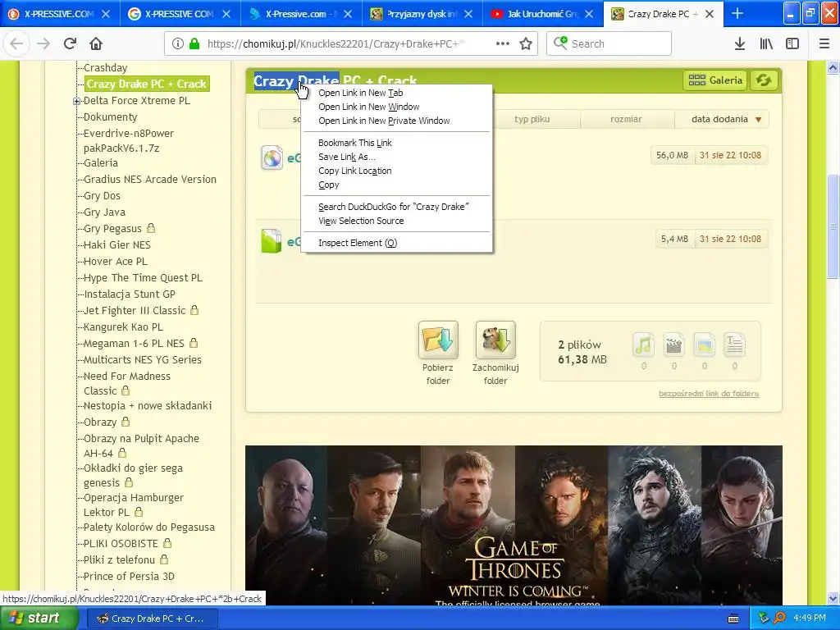The image size is (840, 630).
Task: Choose Inspect Element in context menu
Action: pyautogui.click(x=397, y=243)
